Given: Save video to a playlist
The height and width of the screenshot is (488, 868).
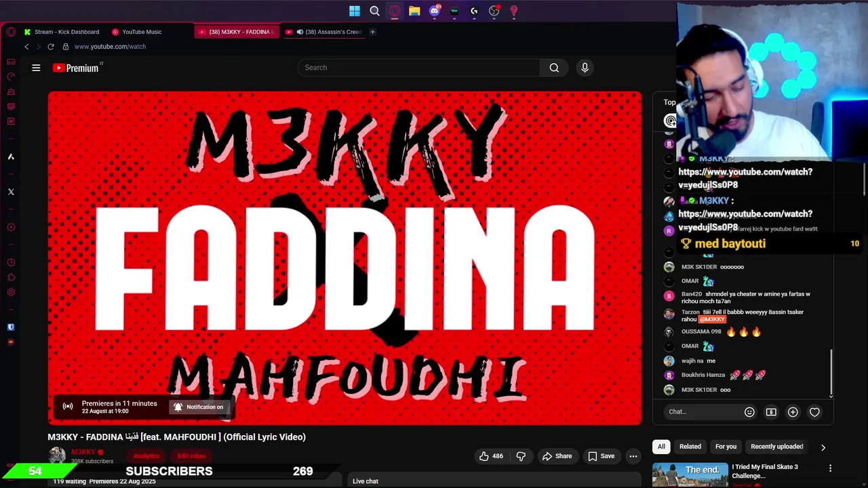Looking at the screenshot, I should click(601, 456).
